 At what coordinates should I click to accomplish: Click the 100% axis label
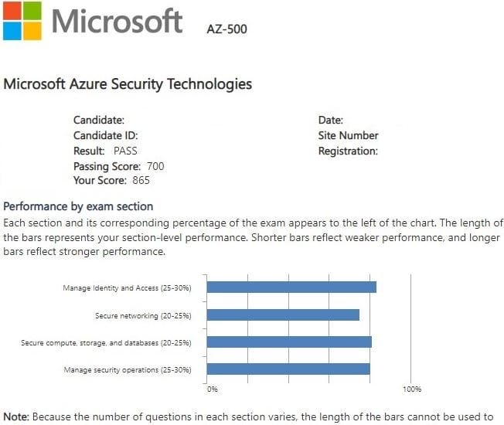(411, 389)
